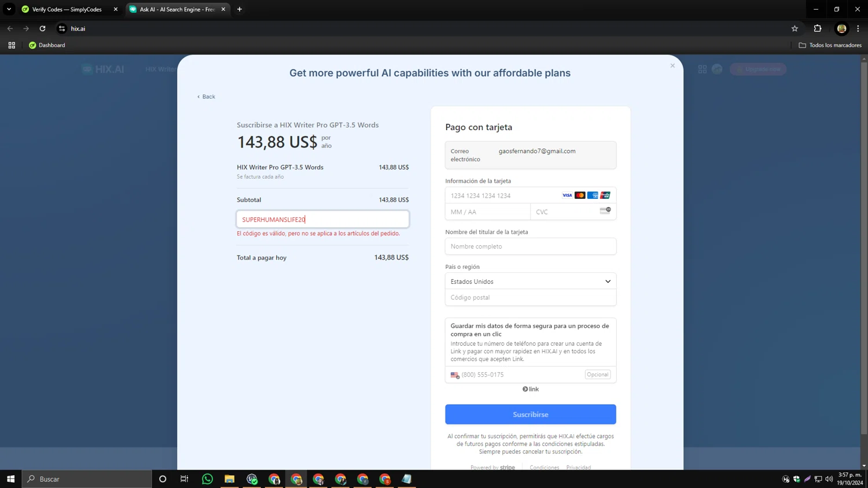Focus the Código postal field

point(531,297)
